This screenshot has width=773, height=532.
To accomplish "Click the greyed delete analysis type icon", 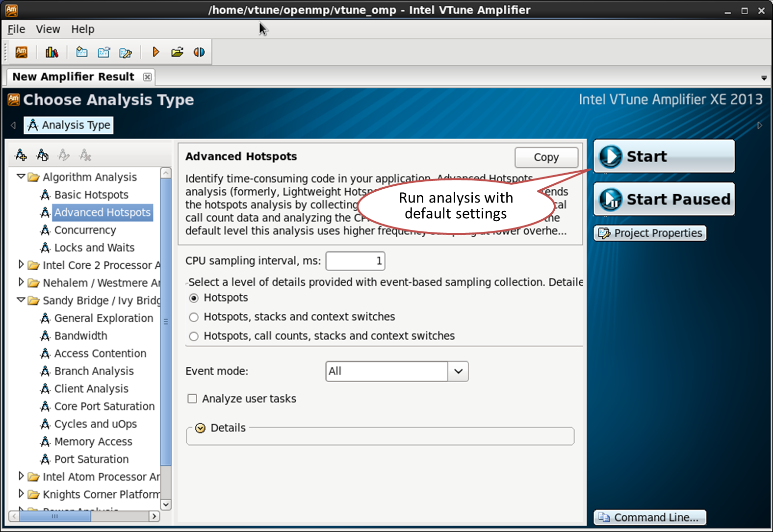I will point(85,155).
